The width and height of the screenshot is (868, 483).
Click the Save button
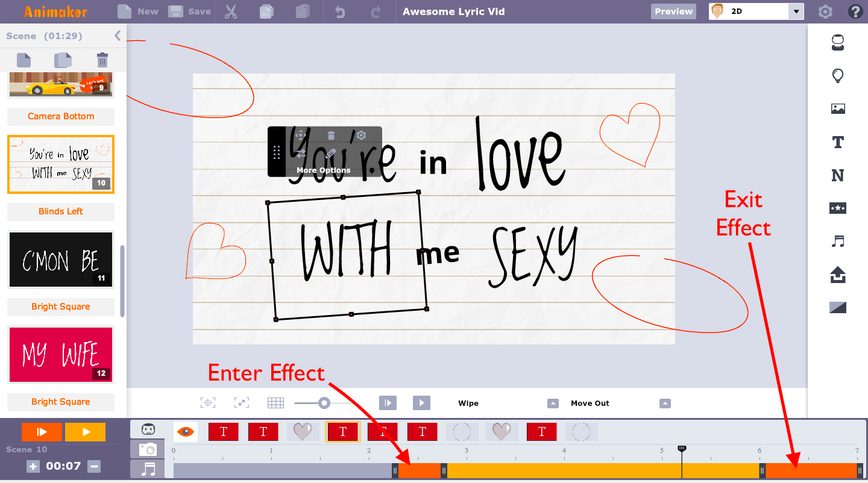point(189,11)
